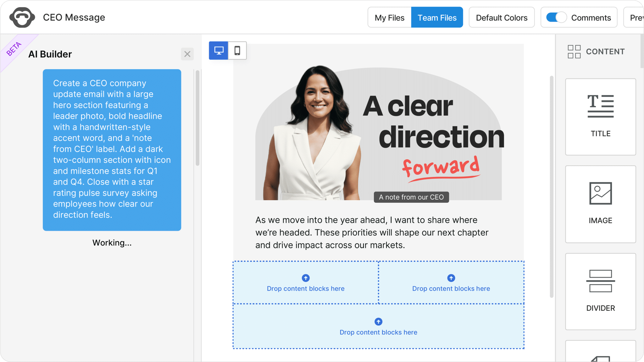The width and height of the screenshot is (644, 362).
Task: Select the intro paragraph text block
Action: [x=372, y=233]
